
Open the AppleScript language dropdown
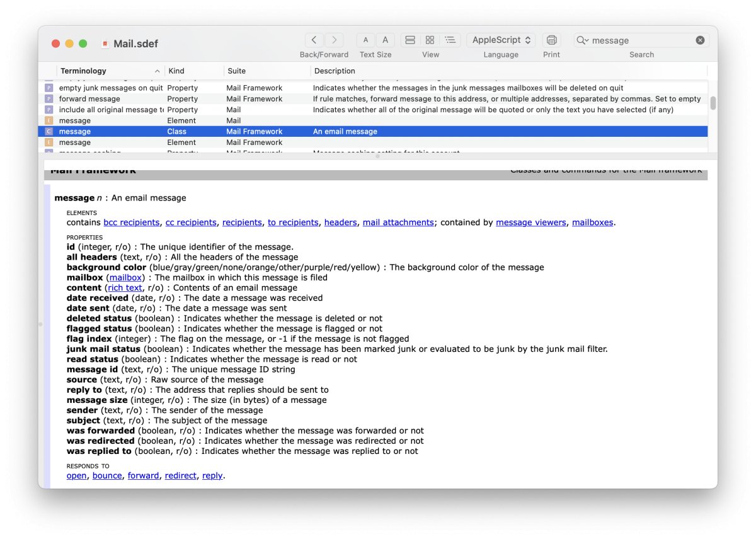[x=501, y=40]
